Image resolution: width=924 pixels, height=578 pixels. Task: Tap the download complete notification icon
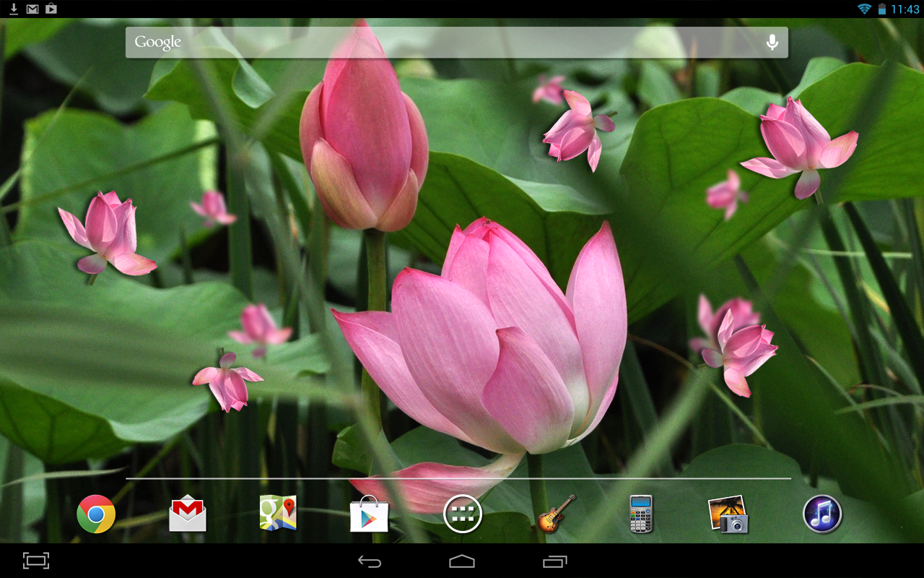click(x=12, y=9)
